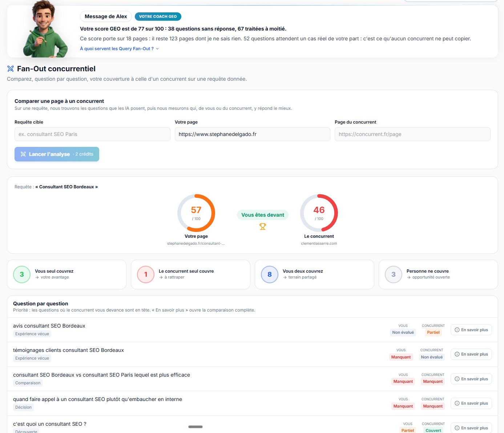Click the bottom grey drag handle bar
This screenshot has width=504, height=433.
195,427
